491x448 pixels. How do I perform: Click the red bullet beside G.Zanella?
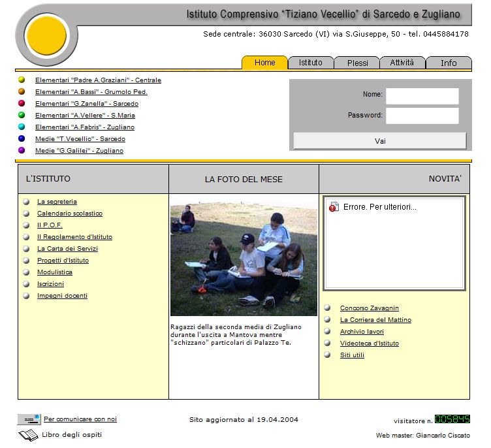point(22,103)
